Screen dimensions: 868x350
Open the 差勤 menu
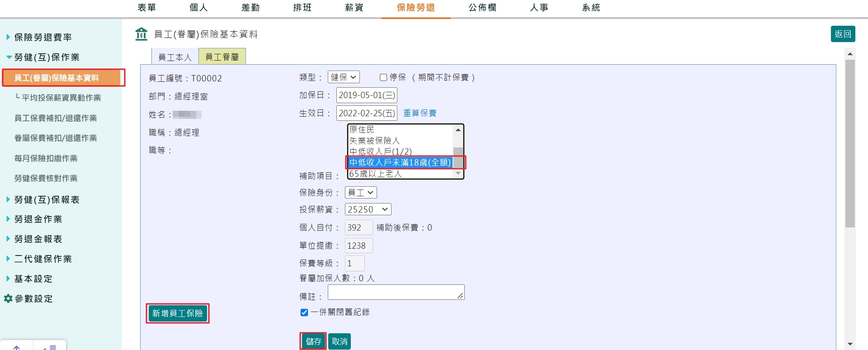[250, 8]
